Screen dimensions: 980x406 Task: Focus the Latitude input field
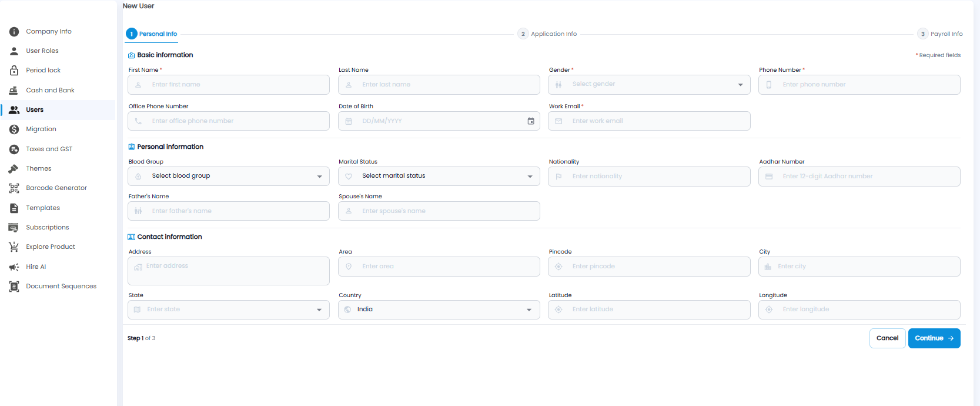click(x=649, y=310)
